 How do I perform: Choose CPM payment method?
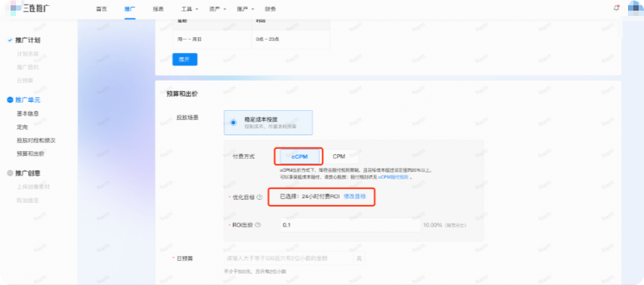tap(339, 157)
